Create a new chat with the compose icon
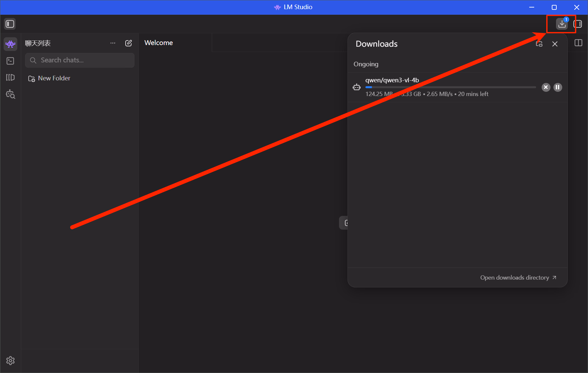The height and width of the screenshot is (373, 588). (129, 43)
